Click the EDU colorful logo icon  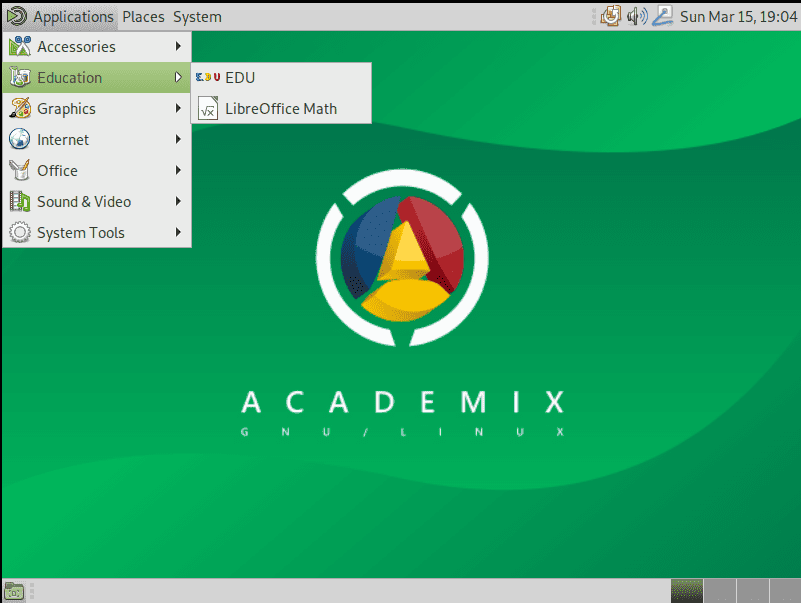click(208, 77)
